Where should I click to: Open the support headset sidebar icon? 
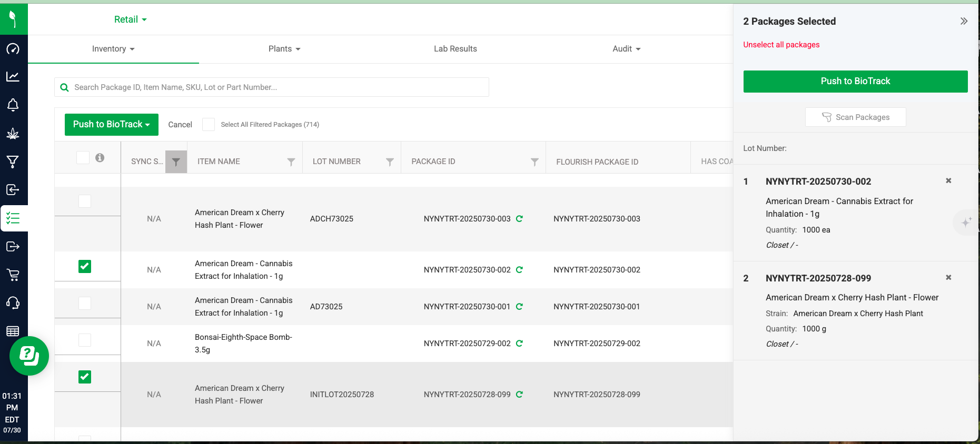coord(13,303)
